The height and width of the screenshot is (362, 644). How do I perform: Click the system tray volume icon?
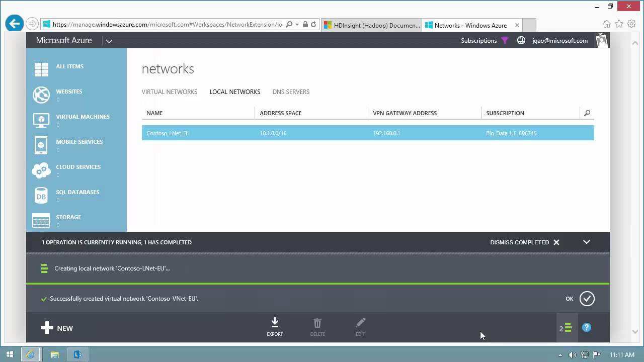[x=572, y=355]
